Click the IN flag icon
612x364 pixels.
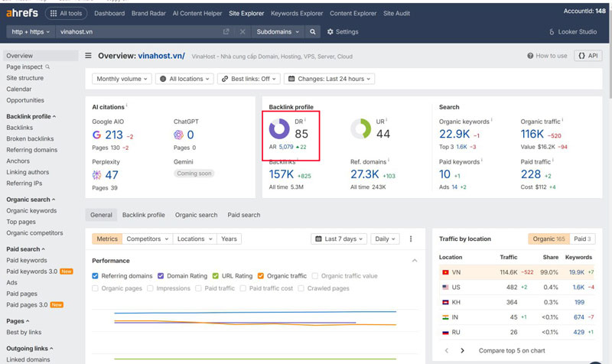click(445, 317)
